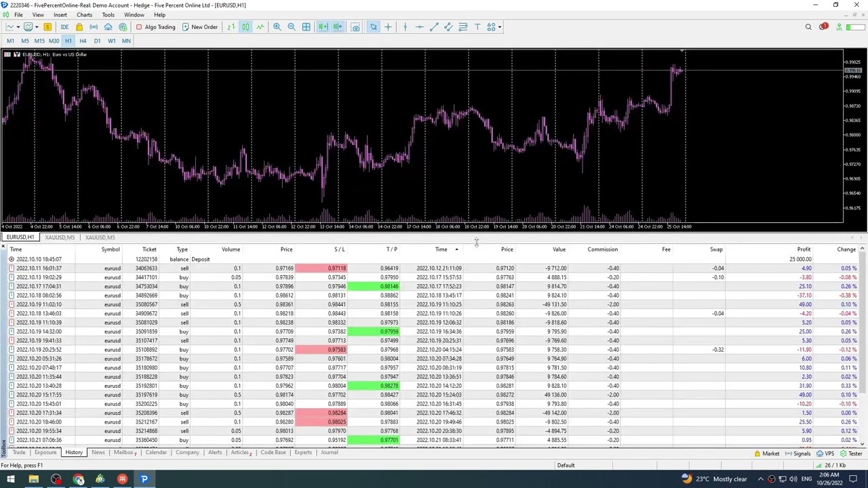Click the zoom in magnifier icon

tap(277, 27)
